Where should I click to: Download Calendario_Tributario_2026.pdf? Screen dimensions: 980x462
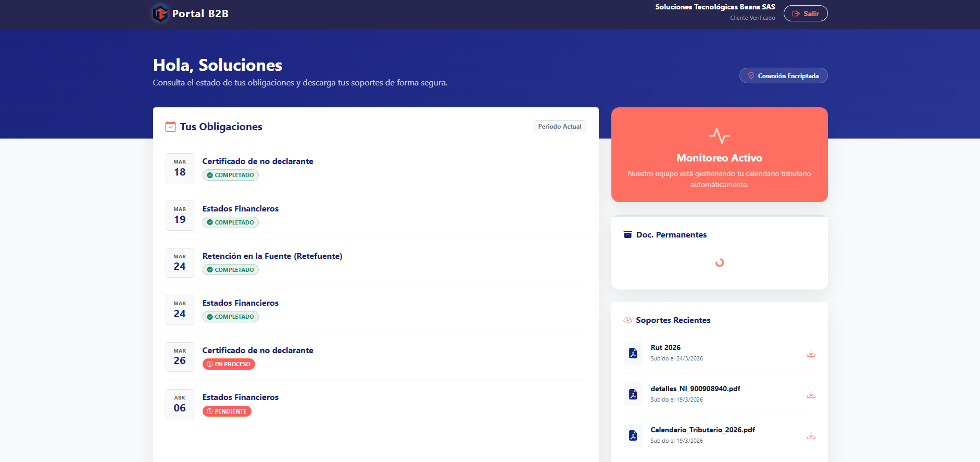811,435
